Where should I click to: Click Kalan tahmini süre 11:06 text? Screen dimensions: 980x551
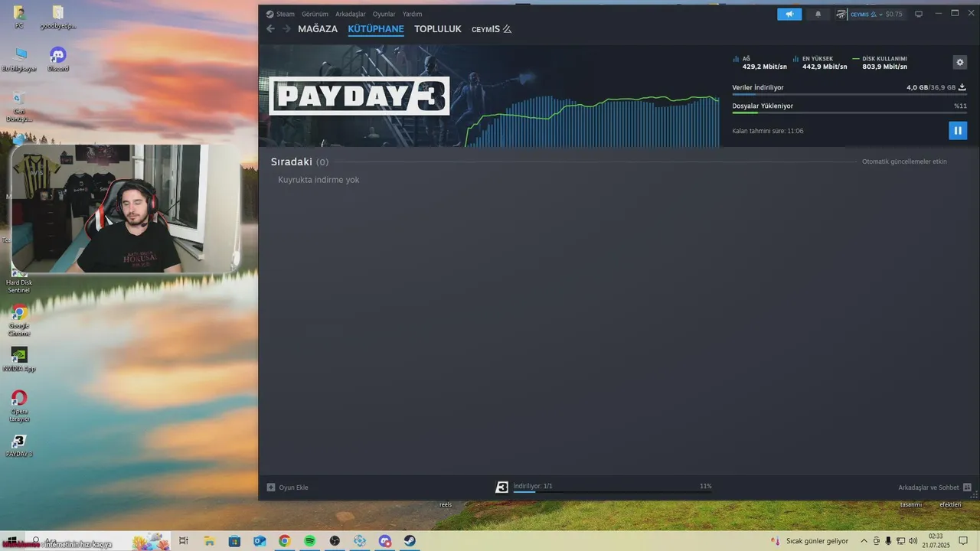(768, 131)
